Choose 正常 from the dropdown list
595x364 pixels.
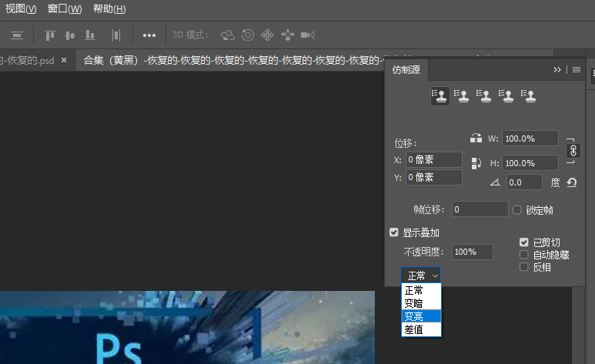pyautogui.click(x=421, y=290)
